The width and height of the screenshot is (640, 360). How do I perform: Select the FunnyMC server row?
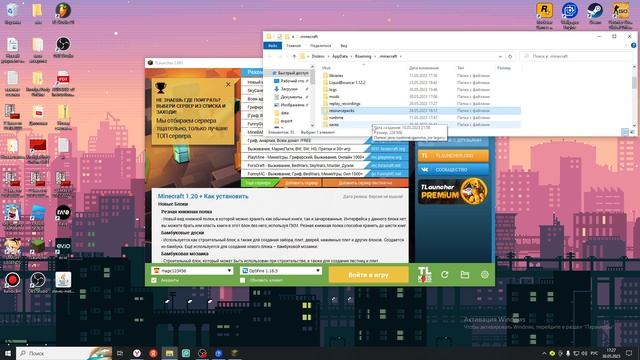324,174
